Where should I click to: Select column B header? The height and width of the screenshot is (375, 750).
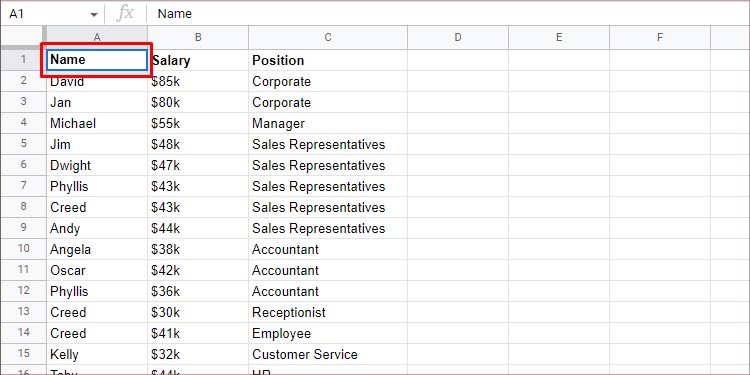[x=198, y=37]
